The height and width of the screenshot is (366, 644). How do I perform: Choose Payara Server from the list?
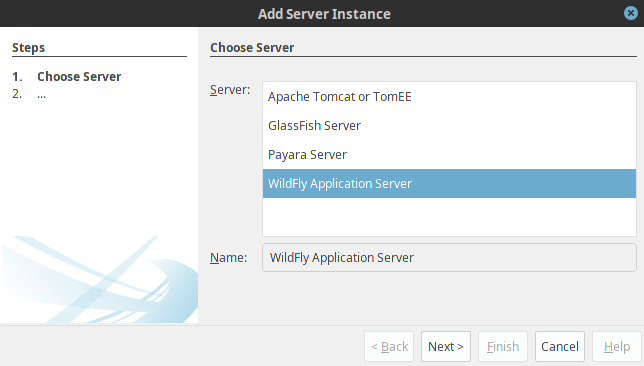point(449,154)
